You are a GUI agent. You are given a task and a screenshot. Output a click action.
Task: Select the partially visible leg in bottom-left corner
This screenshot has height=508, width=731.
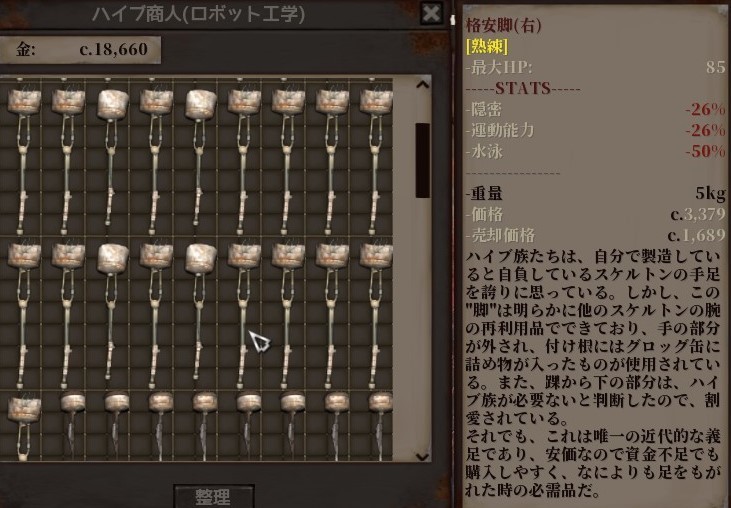(x=23, y=427)
